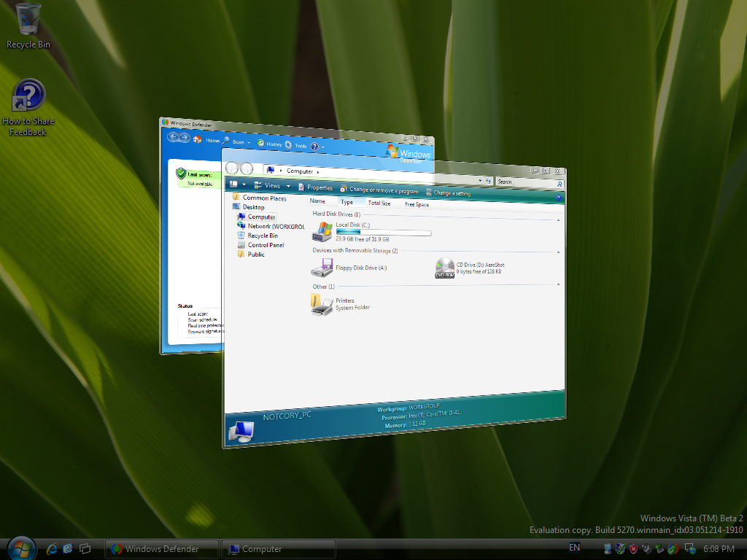Click Change a setting in command bar
Viewport: 747px width, 560px height.
click(x=449, y=192)
